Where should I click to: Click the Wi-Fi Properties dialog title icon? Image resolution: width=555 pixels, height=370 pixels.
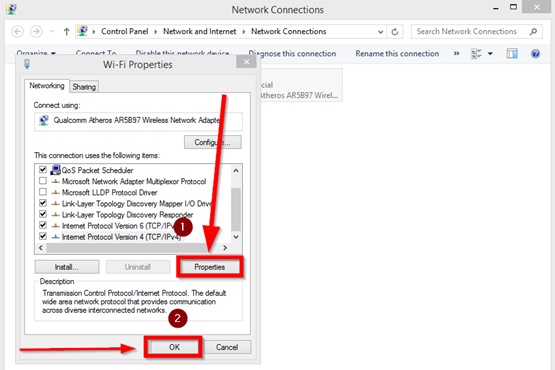point(27,64)
